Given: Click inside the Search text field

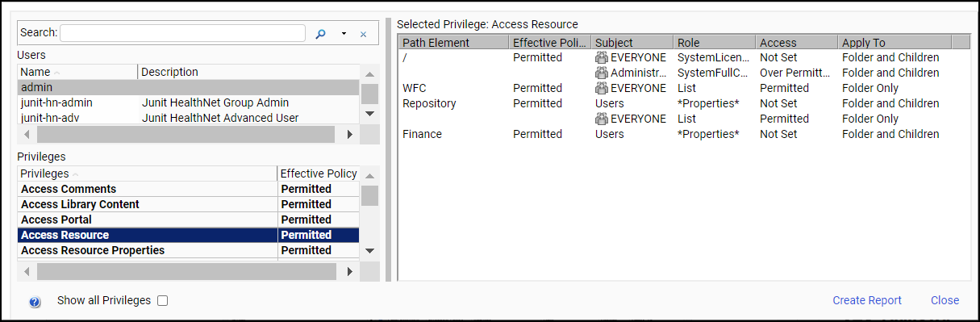Looking at the screenshot, I should pyautogui.click(x=182, y=33).
